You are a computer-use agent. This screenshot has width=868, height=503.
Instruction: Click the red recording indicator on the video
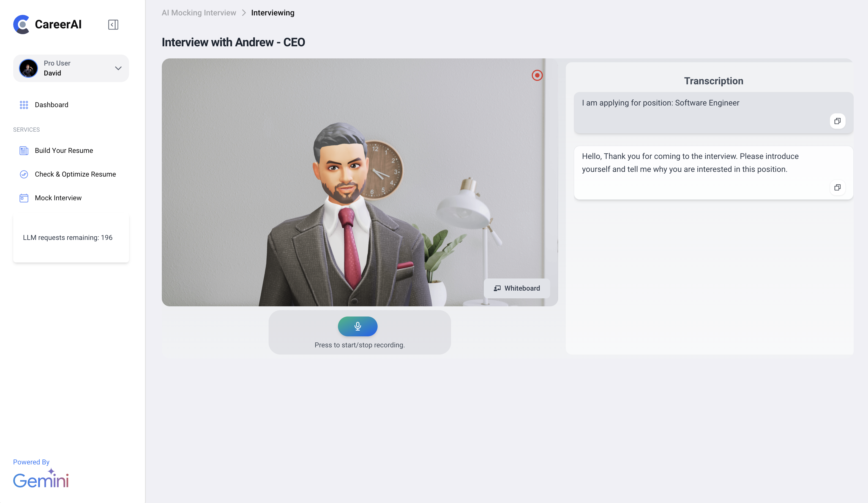click(x=537, y=75)
